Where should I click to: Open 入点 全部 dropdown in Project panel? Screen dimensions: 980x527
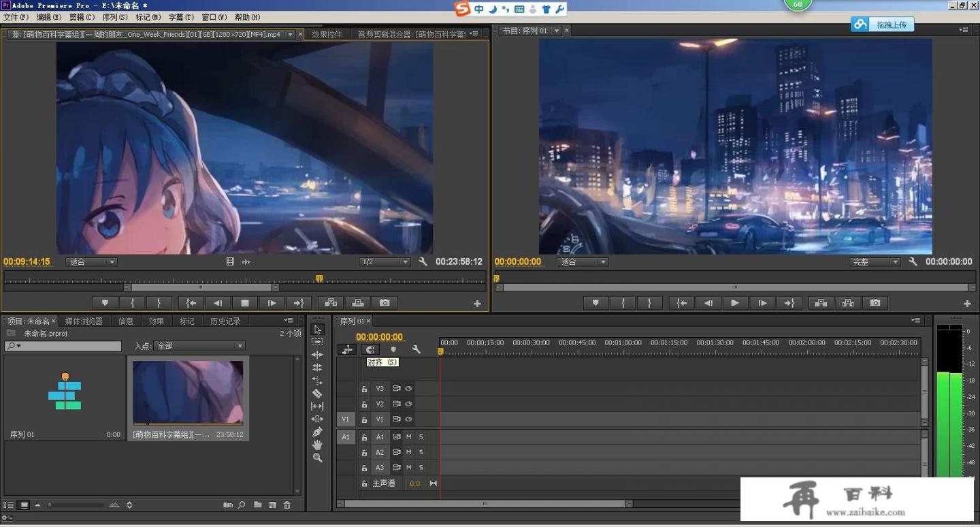click(199, 346)
